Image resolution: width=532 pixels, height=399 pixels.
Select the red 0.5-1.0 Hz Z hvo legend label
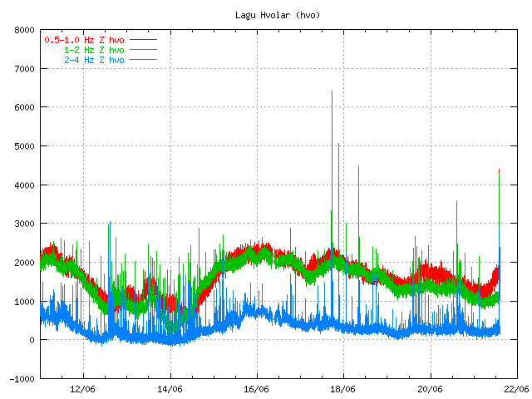pyautogui.click(x=84, y=40)
